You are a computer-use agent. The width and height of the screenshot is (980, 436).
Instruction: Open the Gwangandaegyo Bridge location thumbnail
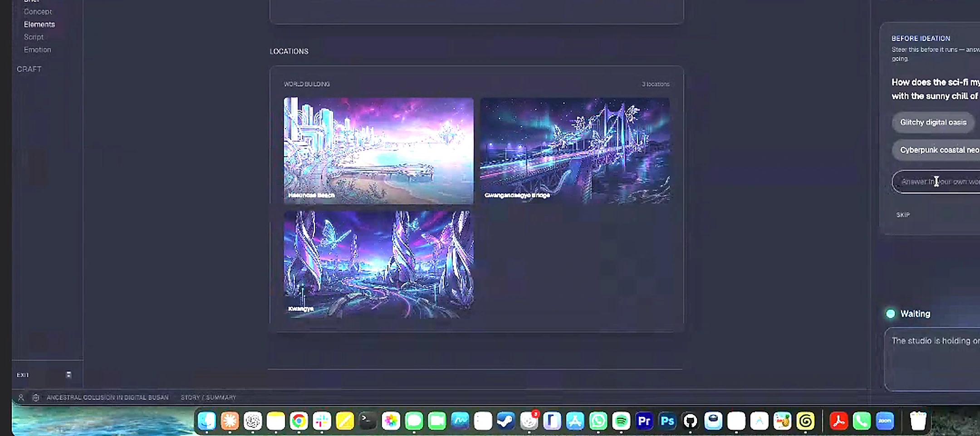click(575, 151)
